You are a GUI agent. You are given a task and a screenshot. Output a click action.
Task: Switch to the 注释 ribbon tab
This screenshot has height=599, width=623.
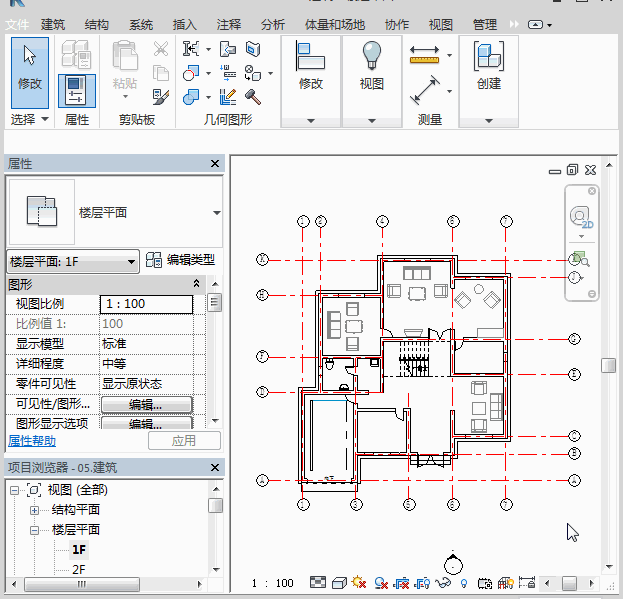(229, 24)
